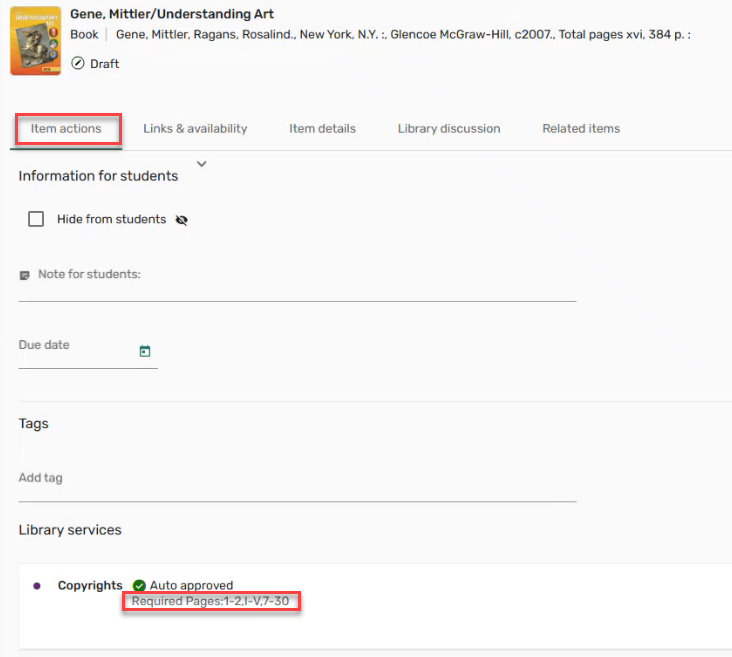This screenshot has width=732, height=657.
Task: Switch to Links & availability tab
Action: click(195, 129)
